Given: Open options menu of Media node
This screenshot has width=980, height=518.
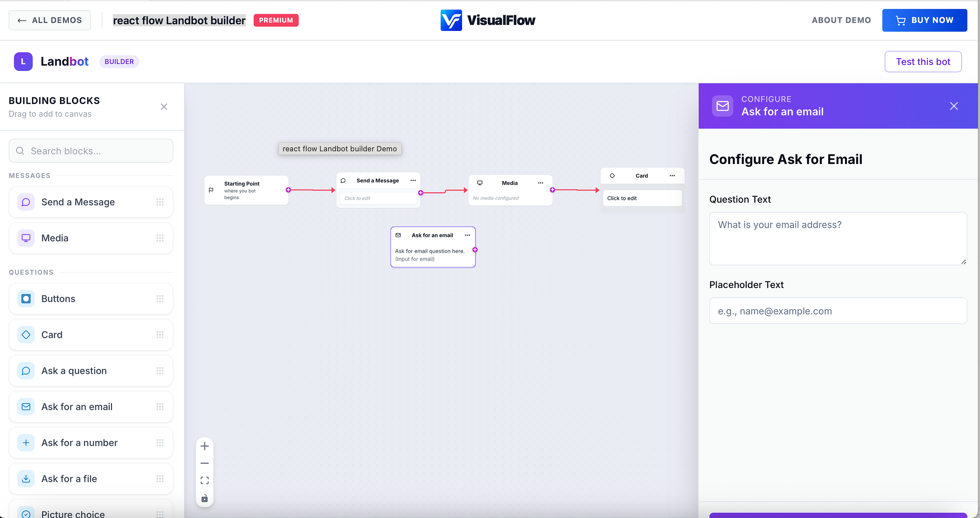Looking at the screenshot, I should [x=541, y=183].
